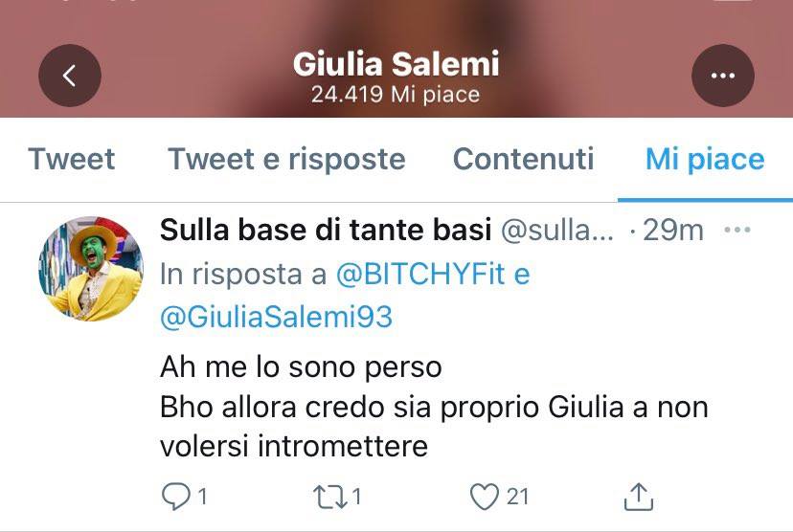Tap the share upload icon

pos(639,497)
